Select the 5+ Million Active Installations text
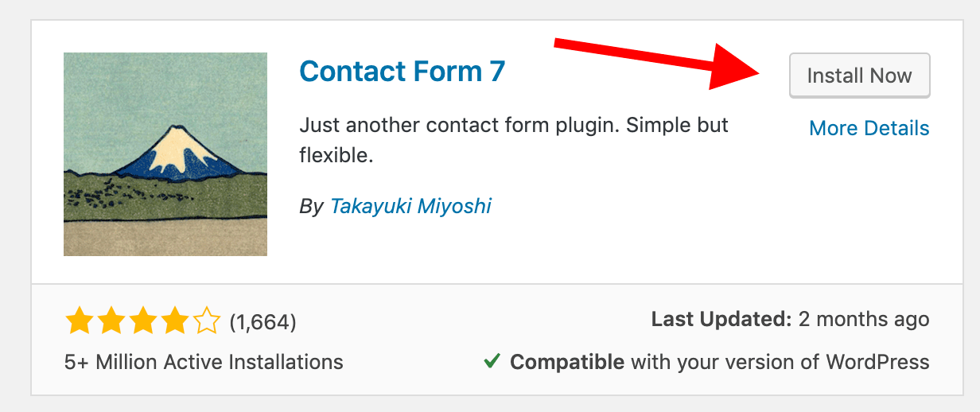 click(x=204, y=363)
